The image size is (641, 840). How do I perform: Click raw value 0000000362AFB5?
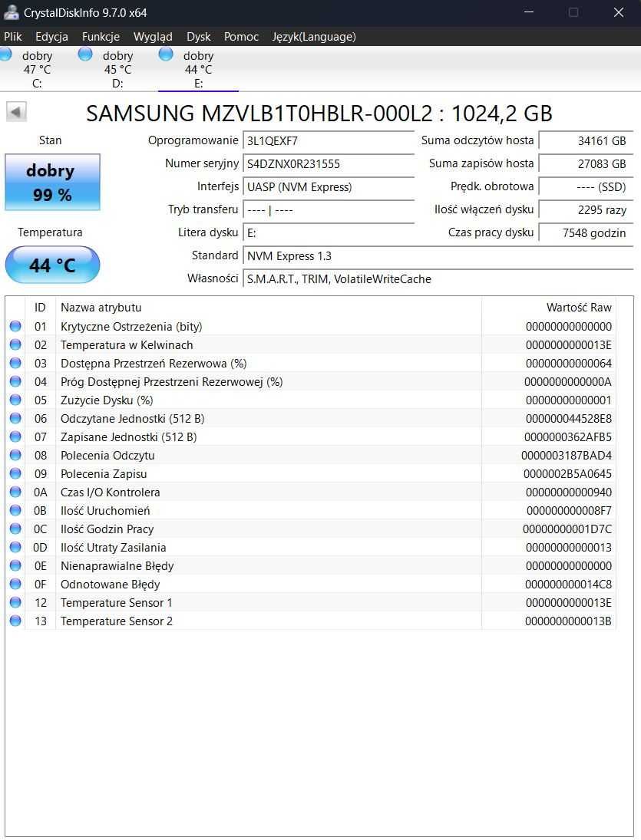pos(568,437)
